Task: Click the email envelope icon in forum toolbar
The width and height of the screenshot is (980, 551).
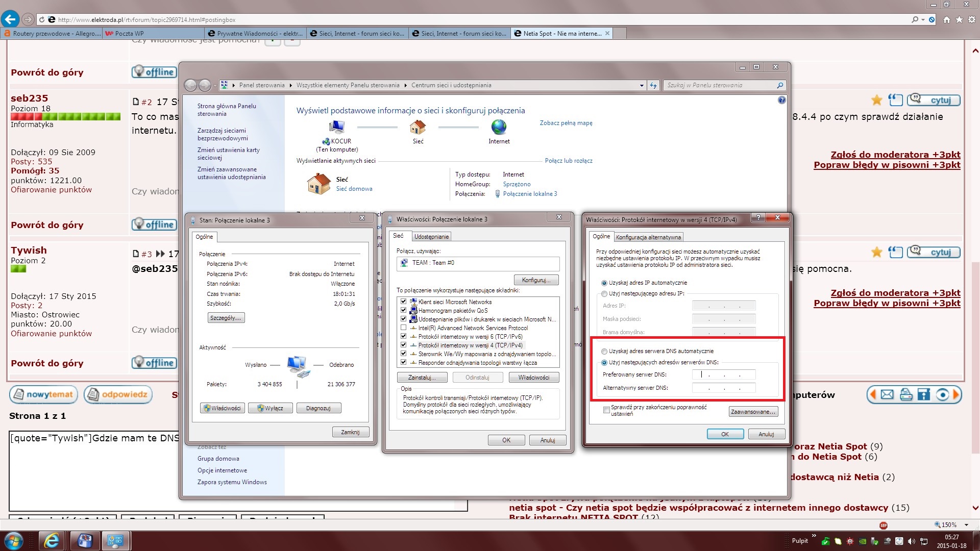Action: click(887, 394)
